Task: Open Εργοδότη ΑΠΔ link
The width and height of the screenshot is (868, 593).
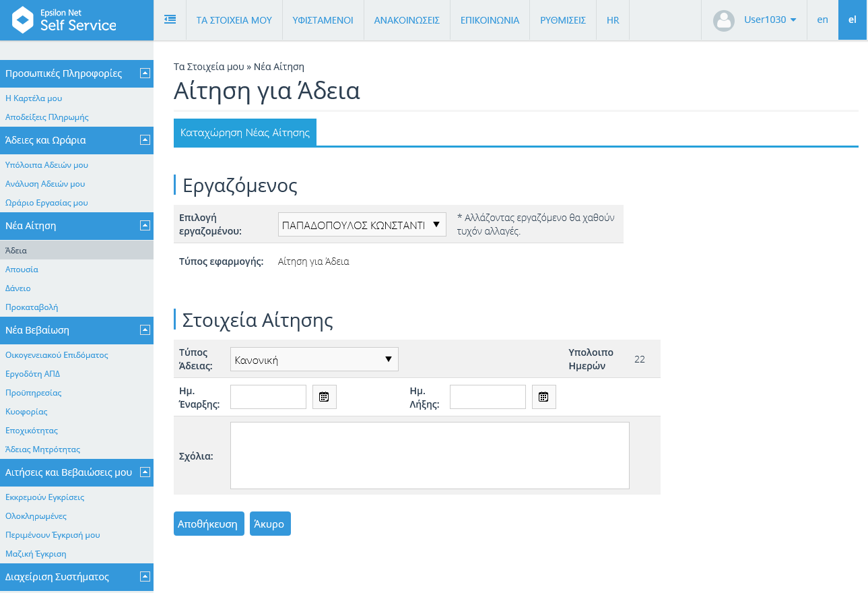Action: click(33, 374)
